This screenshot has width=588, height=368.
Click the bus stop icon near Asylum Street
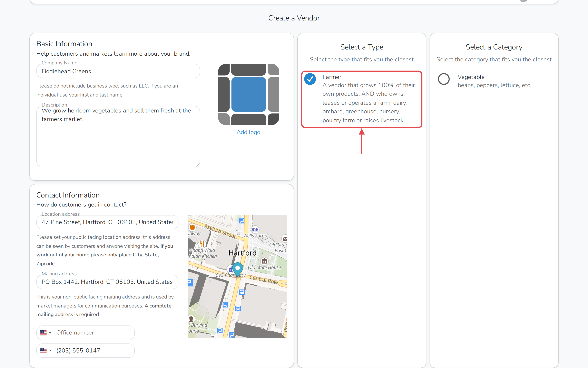[x=241, y=221]
